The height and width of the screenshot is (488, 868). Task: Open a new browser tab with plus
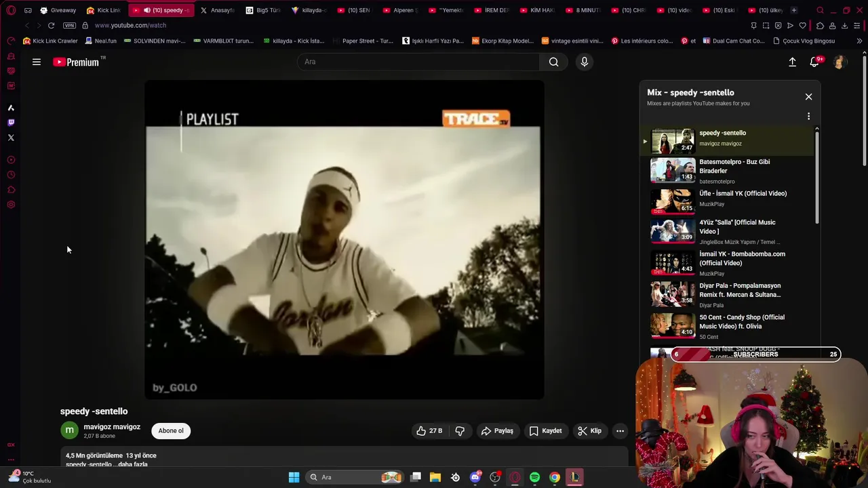(x=794, y=10)
